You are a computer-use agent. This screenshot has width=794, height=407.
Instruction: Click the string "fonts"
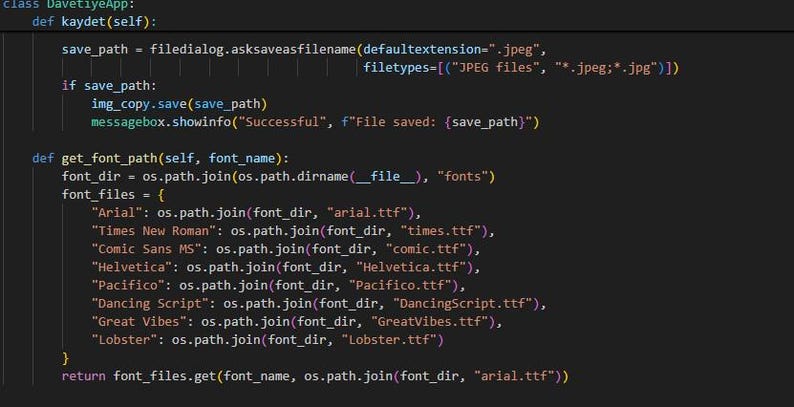[462, 177]
